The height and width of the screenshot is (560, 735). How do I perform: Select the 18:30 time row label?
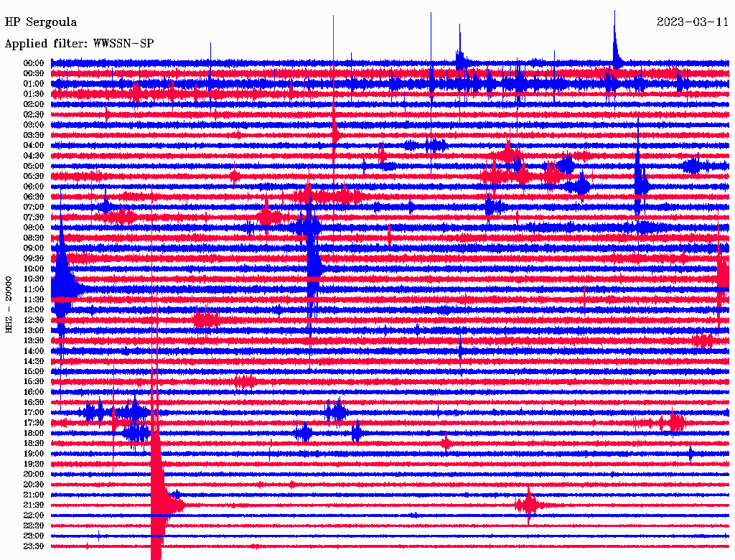(34, 443)
